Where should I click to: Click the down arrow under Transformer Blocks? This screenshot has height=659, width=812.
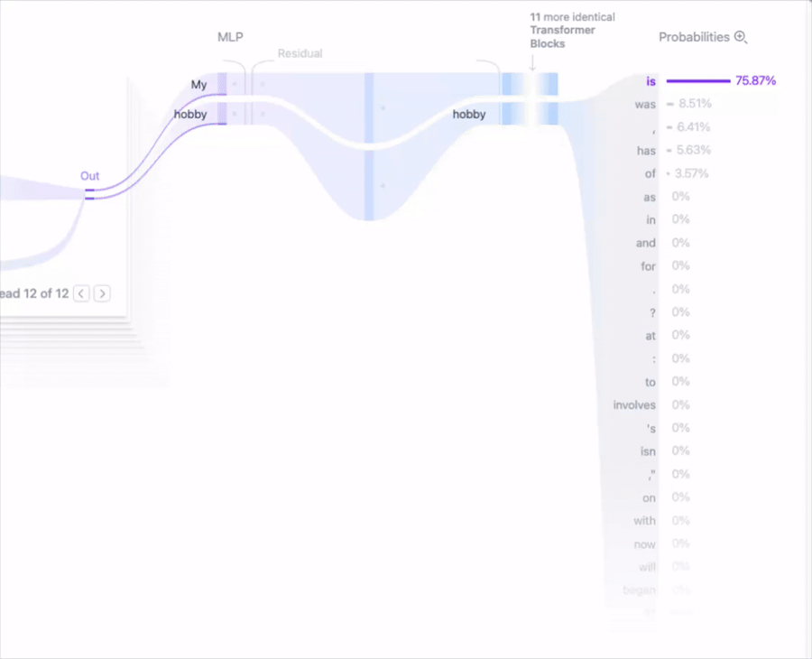coord(532,62)
